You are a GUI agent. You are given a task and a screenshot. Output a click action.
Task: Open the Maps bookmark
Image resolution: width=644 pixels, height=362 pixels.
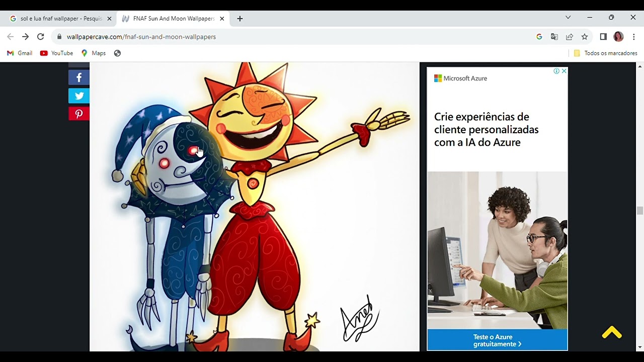tap(94, 53)
